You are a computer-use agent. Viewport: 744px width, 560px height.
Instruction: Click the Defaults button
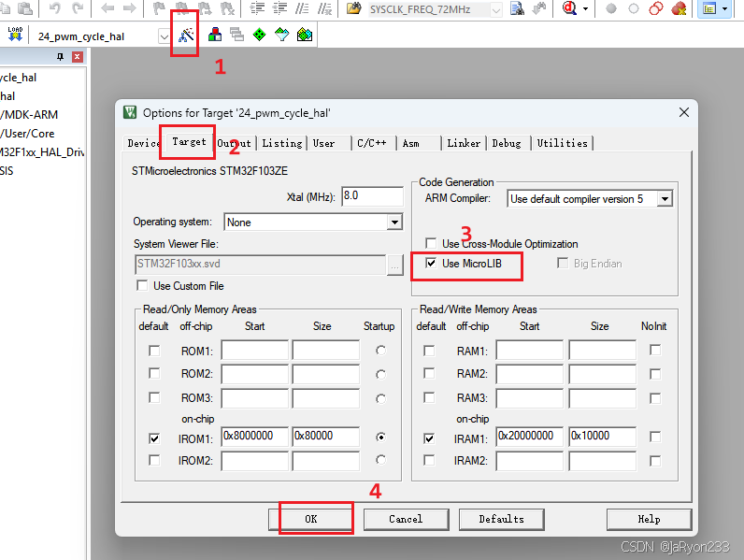(502, 519)
